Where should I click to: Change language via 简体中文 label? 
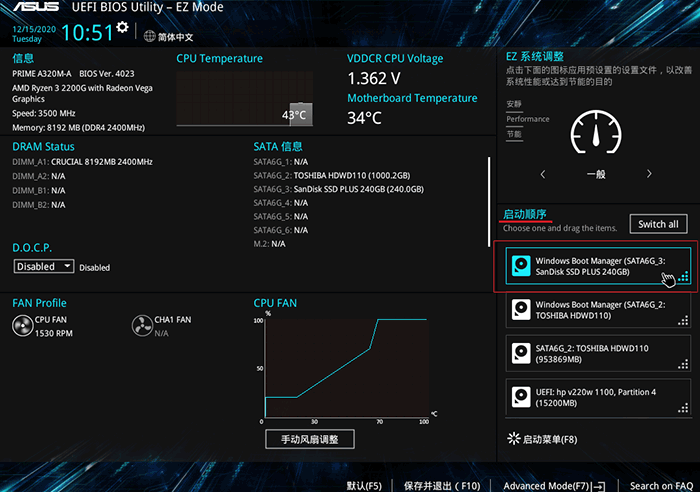175,37
